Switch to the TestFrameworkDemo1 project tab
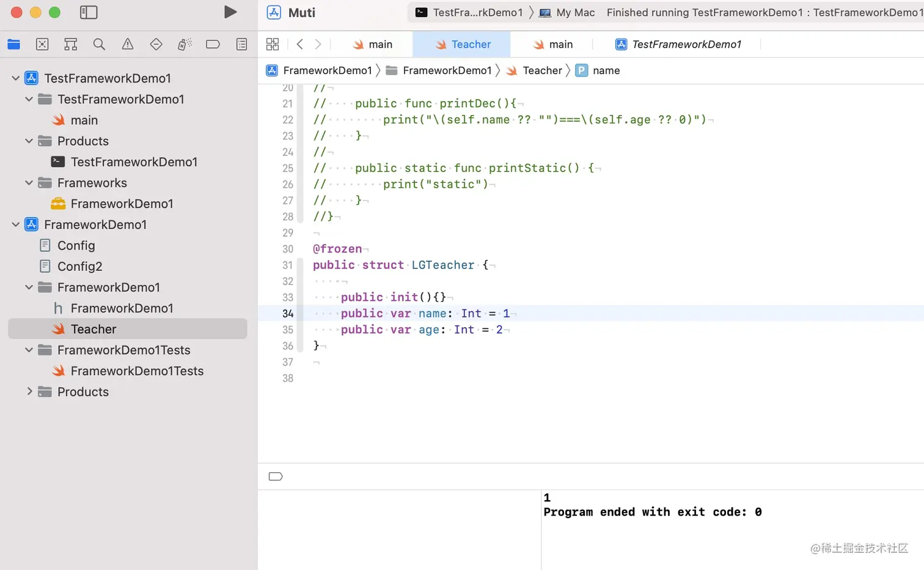 click(678, 44)
